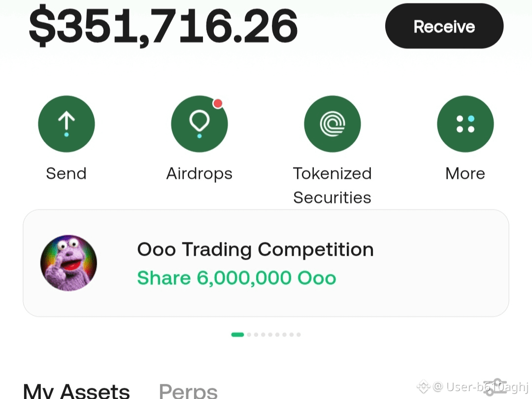Screen dimensions: 532x399
Task: Switch to the Perps tab
Action: point(188,391)
